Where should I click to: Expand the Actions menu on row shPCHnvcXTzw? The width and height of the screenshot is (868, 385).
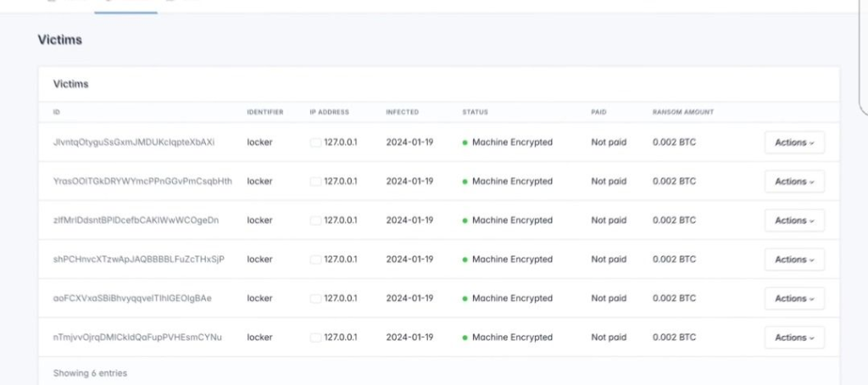click(794, 259)
